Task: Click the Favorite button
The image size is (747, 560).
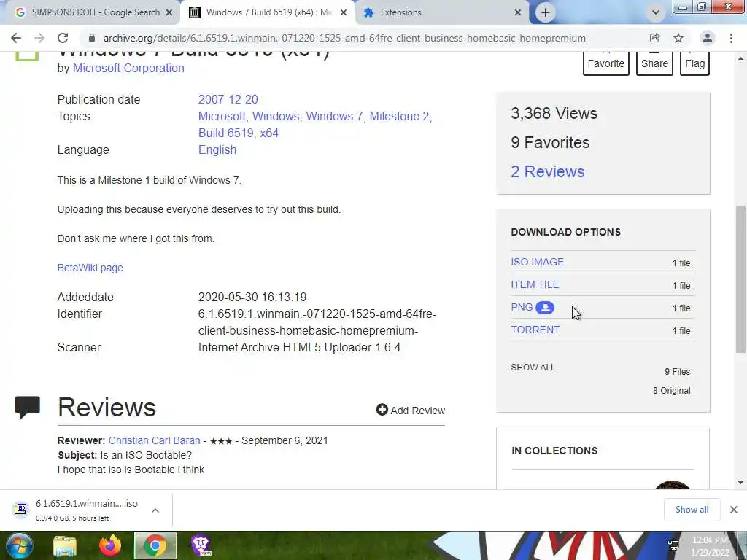Action: pyautogui.click(x=606, y=63)
